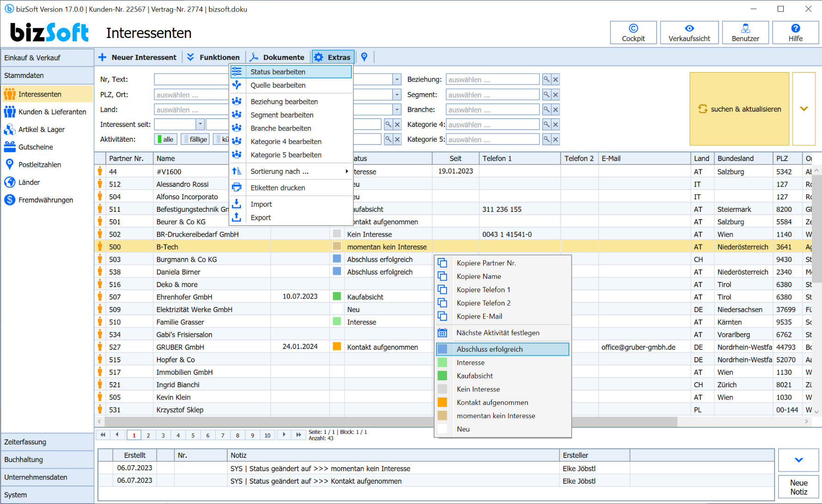Select Interessenten in the sidebar
Image resolution: width=822 pixels, height=504 pixels.
point(47,94)
